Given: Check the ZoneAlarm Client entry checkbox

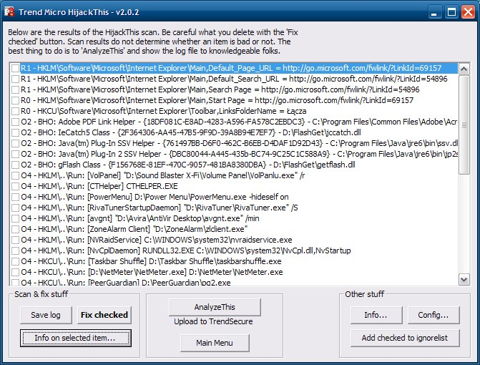Looking at the screenshot, I should click(15, 229).
